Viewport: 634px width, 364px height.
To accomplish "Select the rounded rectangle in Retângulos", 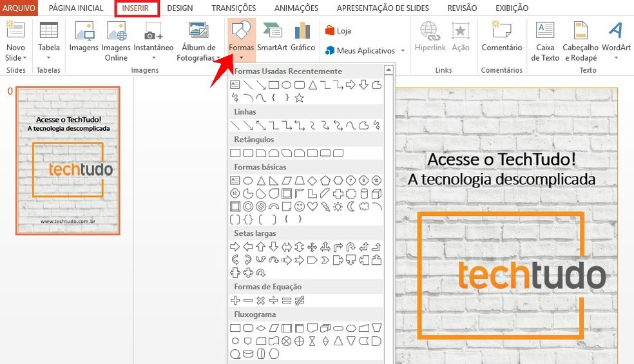I will (x=248, y=153).
